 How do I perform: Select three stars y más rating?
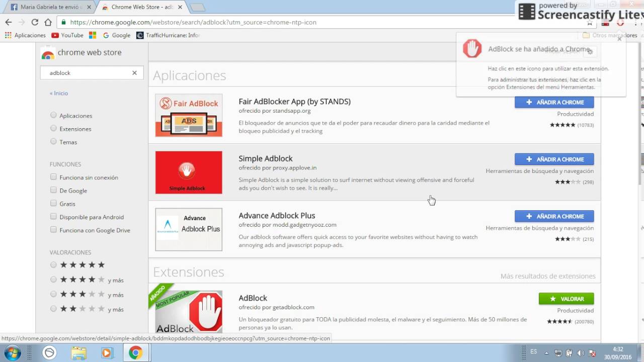point(53,294)
